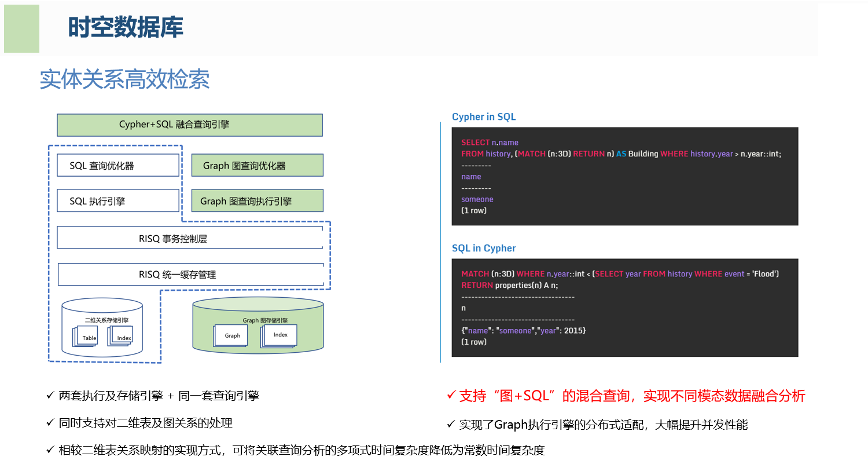The height and width of the screenshot is (464, 868).
Task: Click the Index icon in 二维关系存储引擎
Action: click(123, 337)
